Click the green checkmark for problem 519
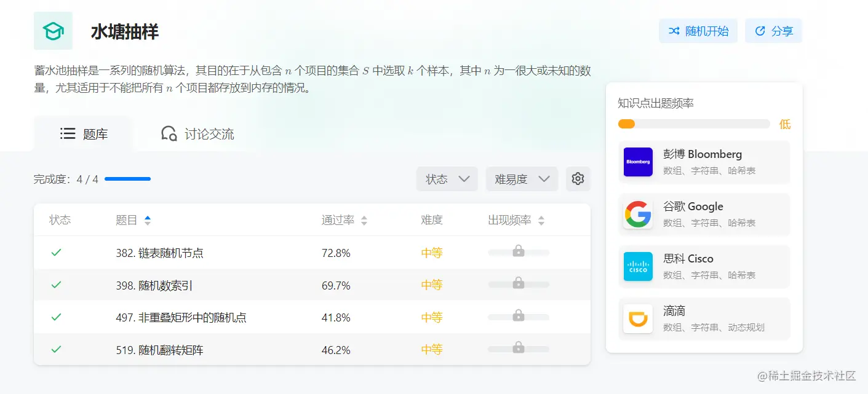This screenshot has width=868, height=394. pyautogui.click(x=56, y=349)
